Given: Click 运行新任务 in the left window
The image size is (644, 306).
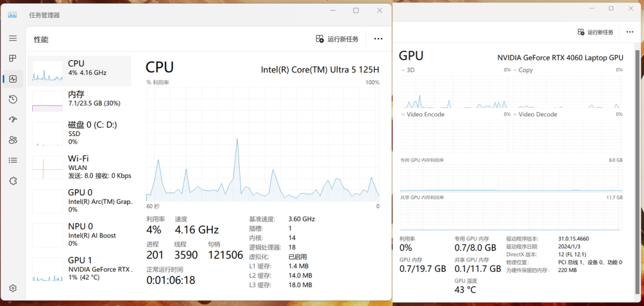Looking at the screenshot, I should pyautogui.click(x=337, y=39).
